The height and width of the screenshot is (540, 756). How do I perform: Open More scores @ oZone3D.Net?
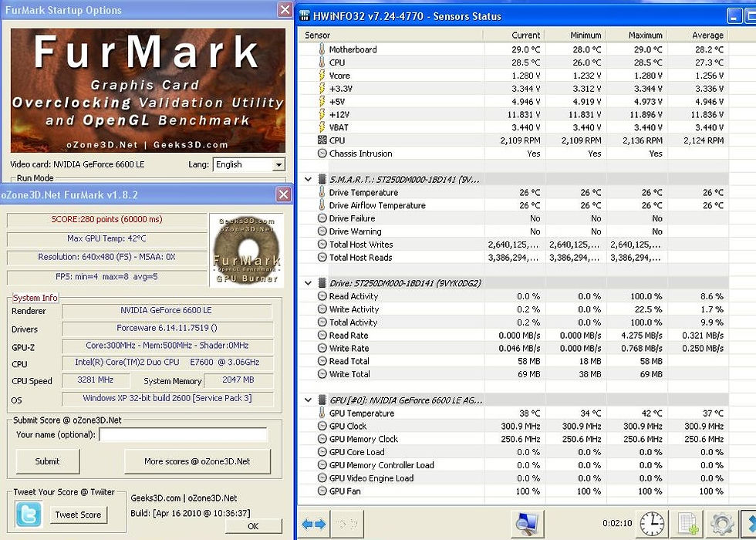pyautogui.click(x=197, y=461)
